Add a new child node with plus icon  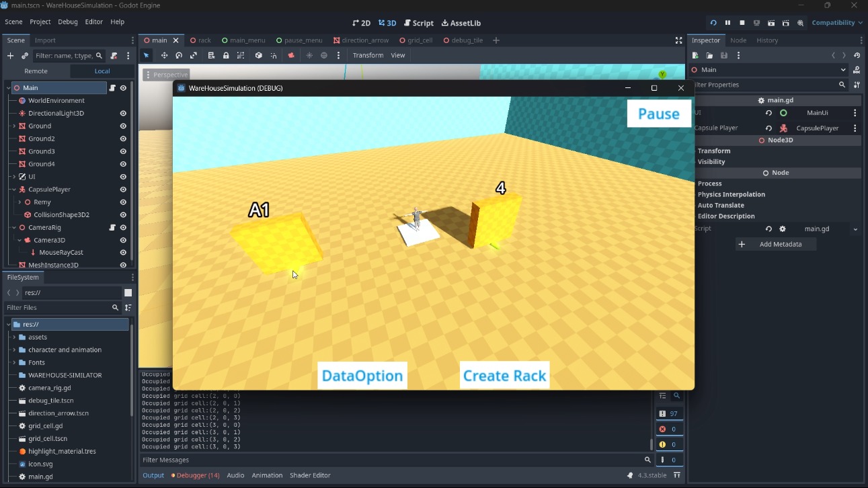pos(10,56)
